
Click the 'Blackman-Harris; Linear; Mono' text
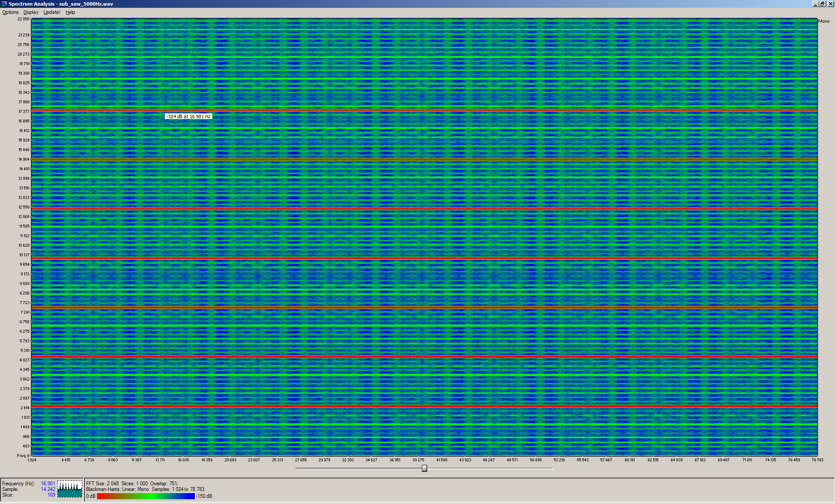117,489
